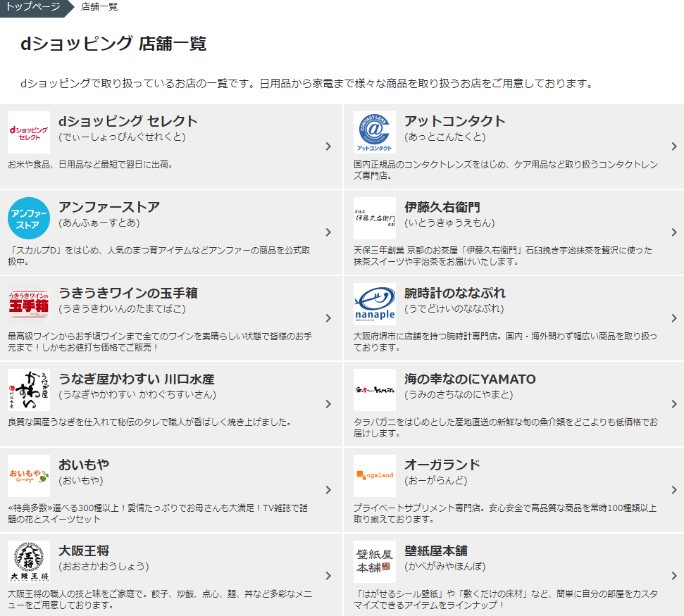Open アットコンタクト via its chevron arrow
Viewport: 684px width, 616px height.
click(x=674, y=146)
